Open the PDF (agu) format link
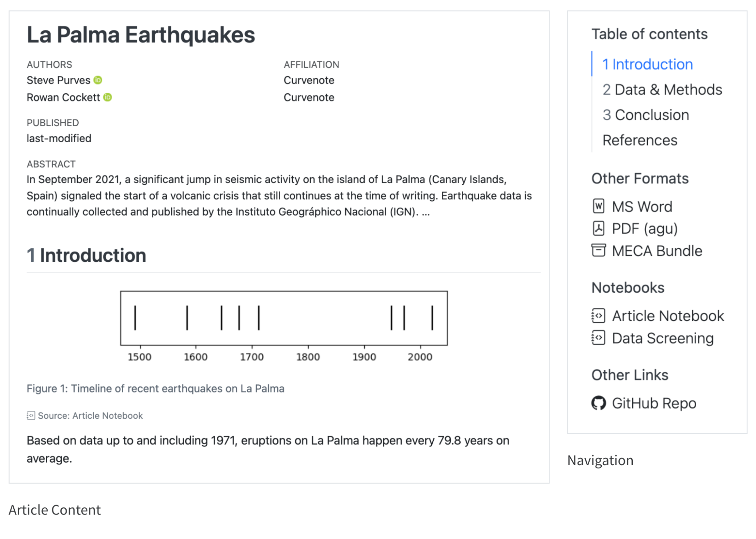This screenshot has height=539, width=756. tap(644, 229)
